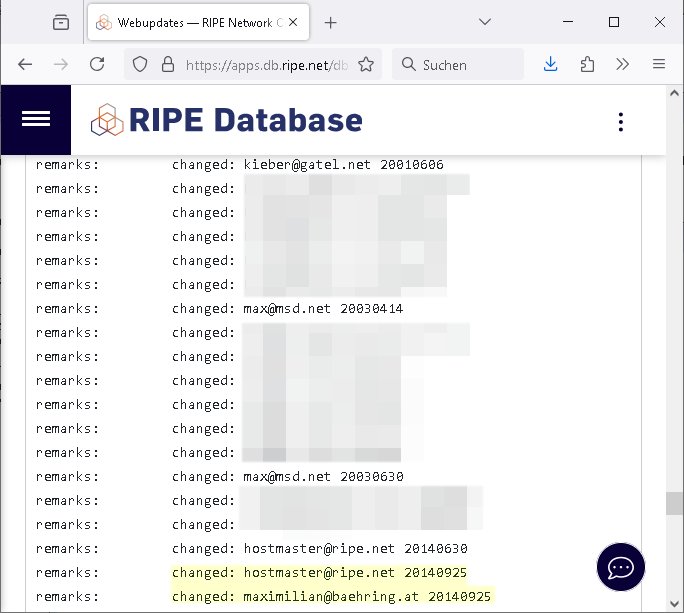Open a new browser tab
Screen dimensions: 684x613
331,23
